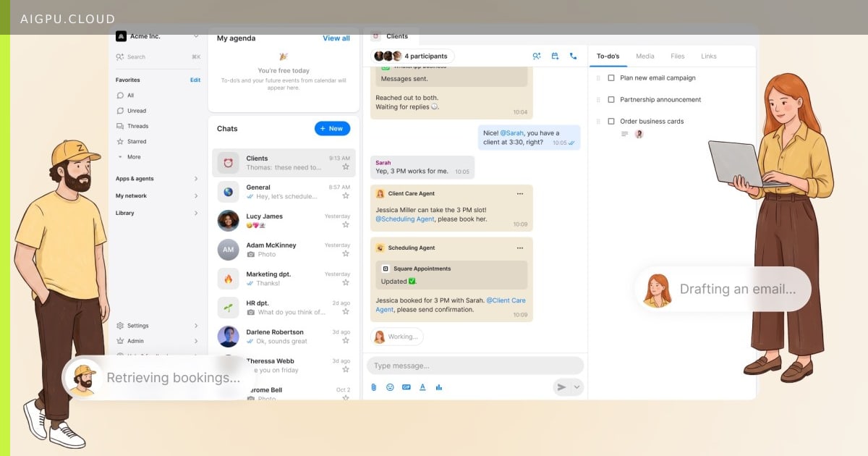The width and height of the screenshot is (868, 456).
Task: Expand the Admin menu chevron
Action: click(196, 341)
